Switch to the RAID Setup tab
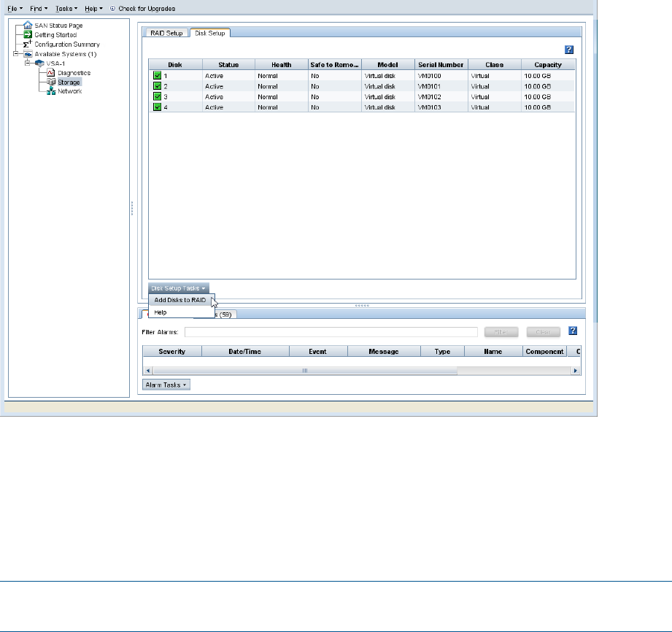 (x=165, y=33)
